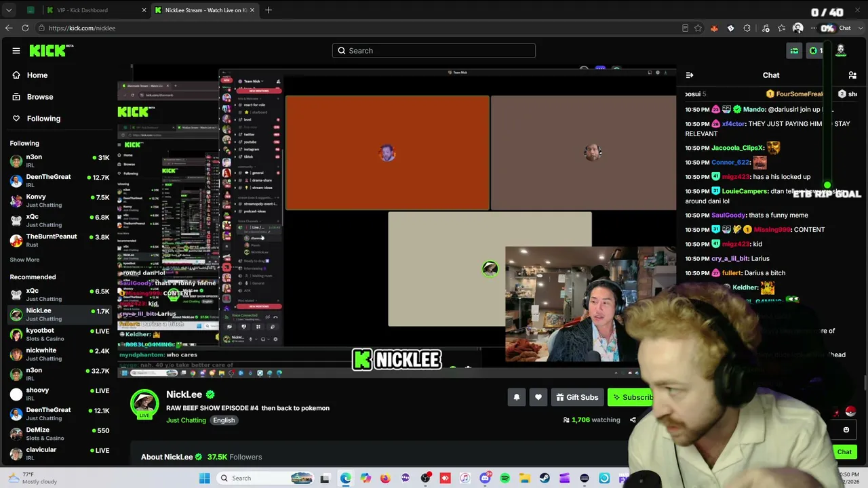
Task: Open n3on IRL channel in the Following list
Action: [x=60, y=161]
